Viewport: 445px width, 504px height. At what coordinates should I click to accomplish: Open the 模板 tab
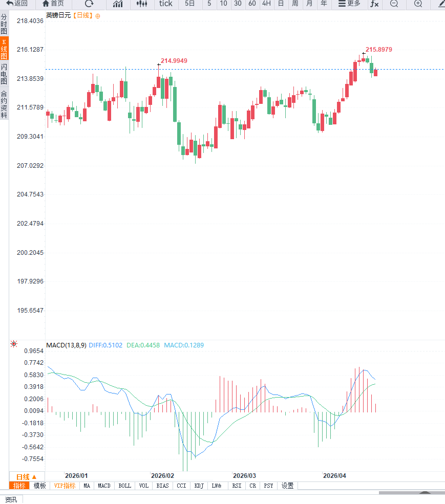(40, 486)
